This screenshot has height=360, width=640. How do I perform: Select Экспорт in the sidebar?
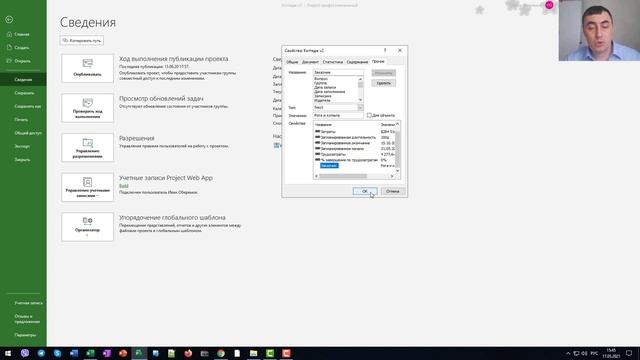[22, 146]
